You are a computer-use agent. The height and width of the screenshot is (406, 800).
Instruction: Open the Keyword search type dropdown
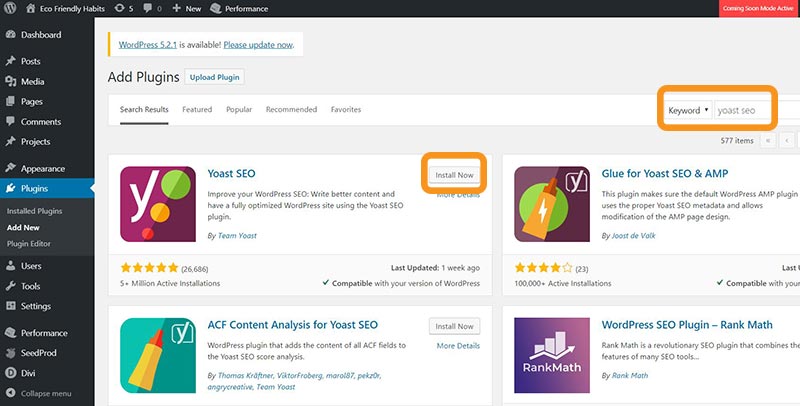coord(688,110)
